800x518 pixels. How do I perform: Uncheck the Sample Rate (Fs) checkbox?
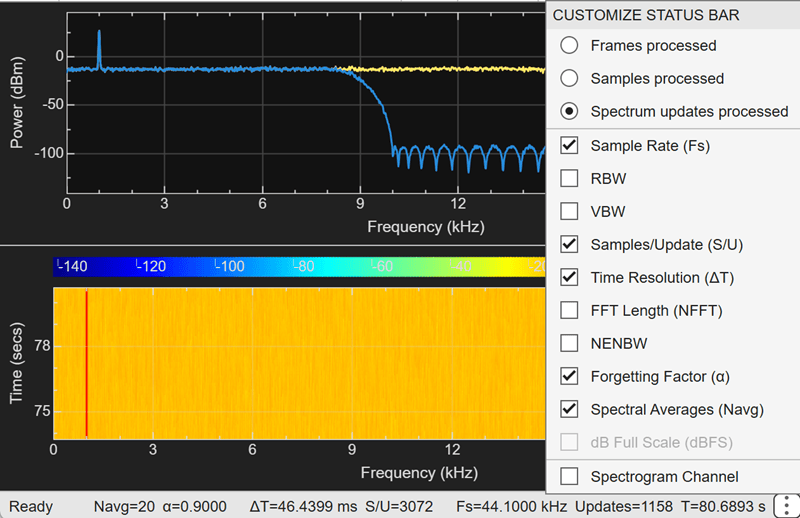(x=569, y=145)
